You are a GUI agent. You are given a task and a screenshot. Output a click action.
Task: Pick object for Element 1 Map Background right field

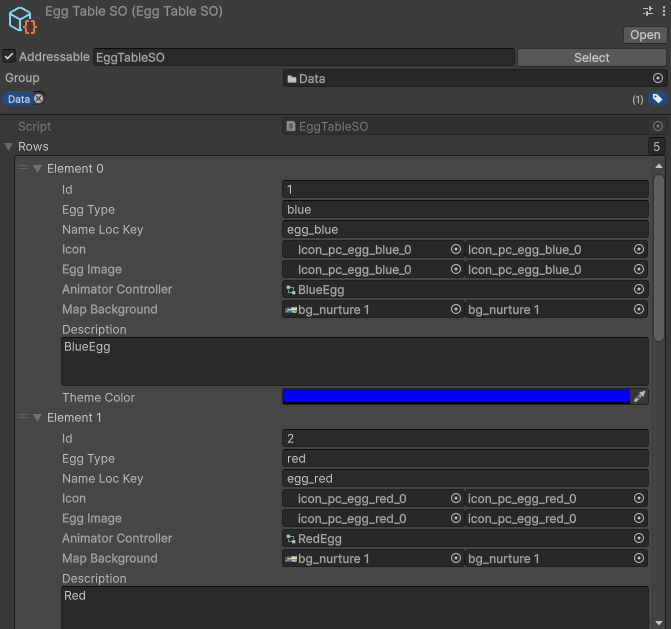[639, 558]
